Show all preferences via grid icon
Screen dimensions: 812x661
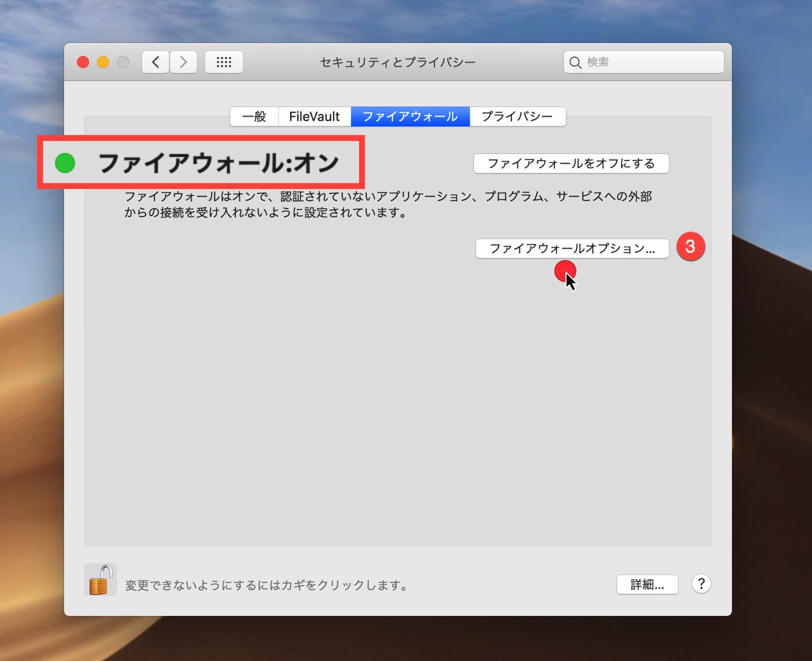[224, 62]
